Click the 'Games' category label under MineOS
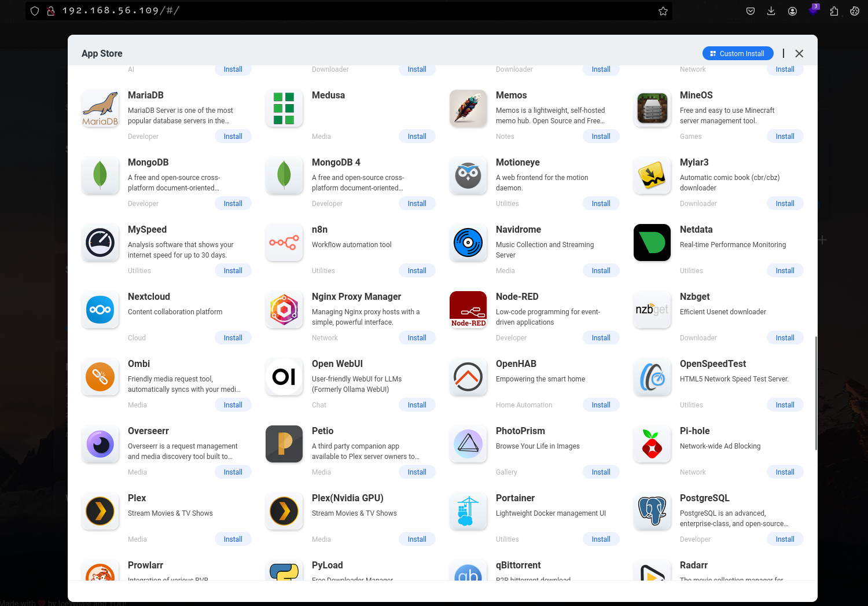 [690, 137]
